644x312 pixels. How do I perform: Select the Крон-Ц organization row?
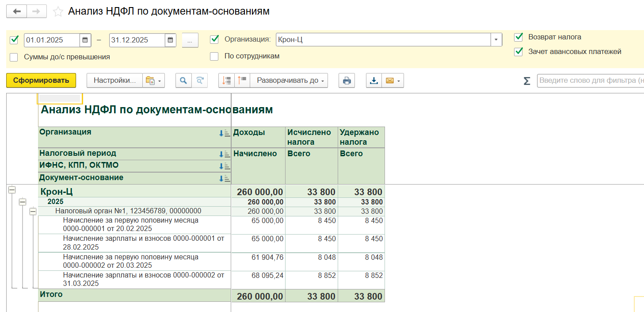[134, 191]
